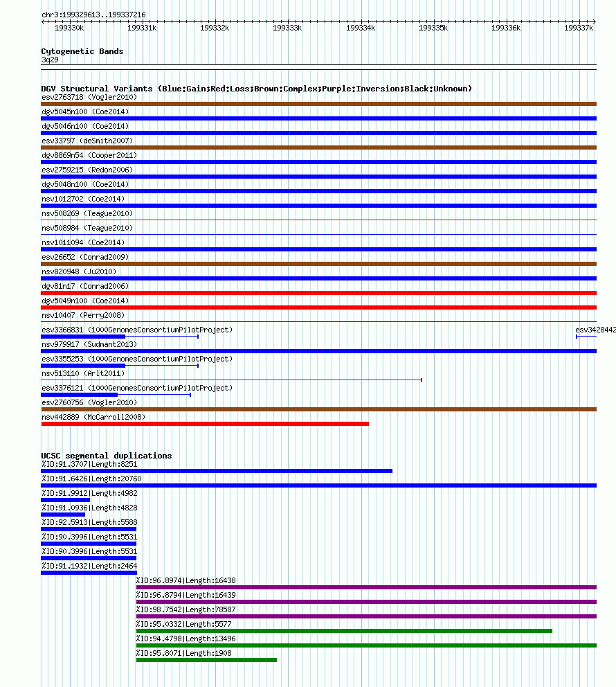This screenshot has height=687, width=616.
Task: Click the 199333k ruler tick label
Action: [x=287, y=28]
